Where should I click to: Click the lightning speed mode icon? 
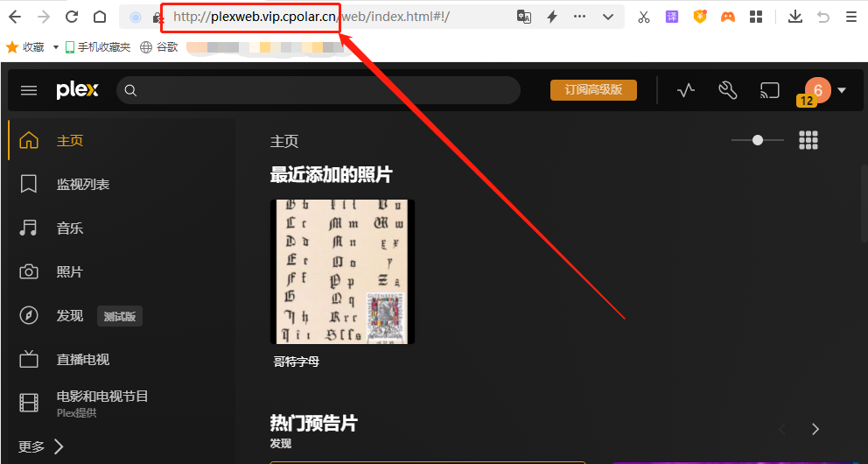[x=552, y=17]
